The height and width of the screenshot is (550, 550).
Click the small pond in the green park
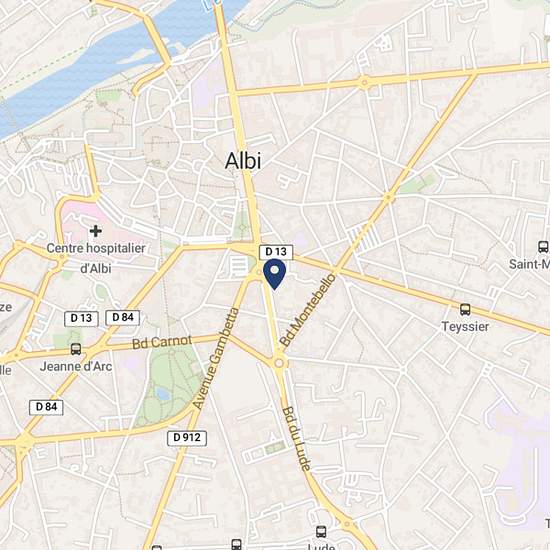[x=163, y=394]
